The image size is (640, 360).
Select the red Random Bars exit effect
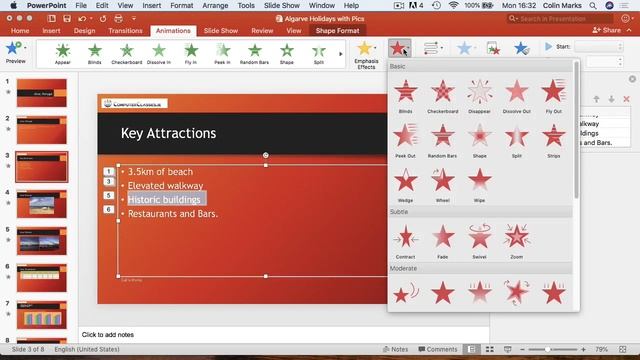(442, 141)
